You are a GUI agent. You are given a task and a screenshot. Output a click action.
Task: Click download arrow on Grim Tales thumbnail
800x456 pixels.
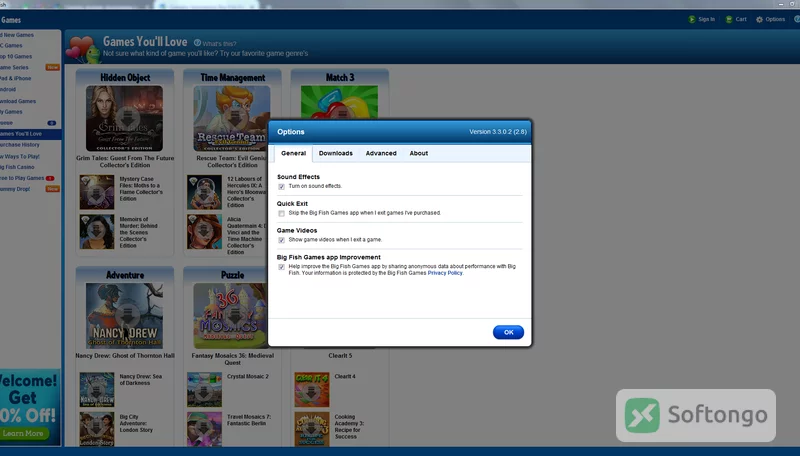(127, 118)
